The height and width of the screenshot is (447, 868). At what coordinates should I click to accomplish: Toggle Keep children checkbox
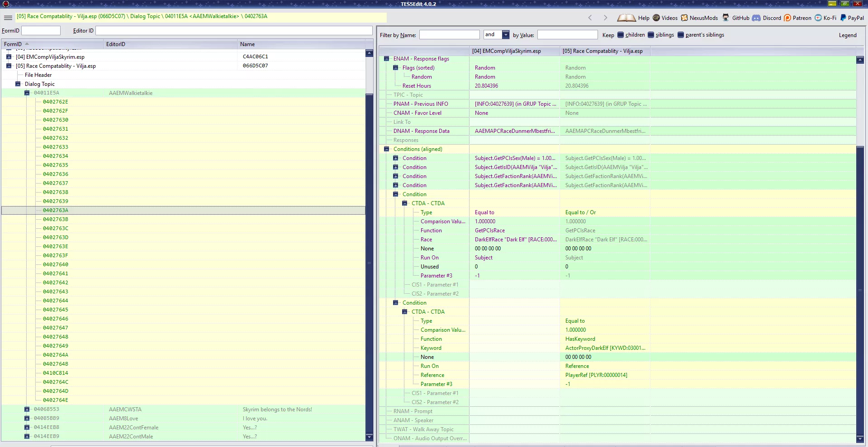coord(621,35)
